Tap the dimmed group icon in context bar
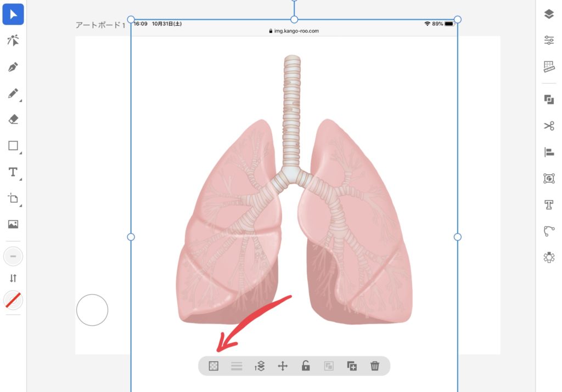This screenshot has height=392, width=562. click(329, 366)
